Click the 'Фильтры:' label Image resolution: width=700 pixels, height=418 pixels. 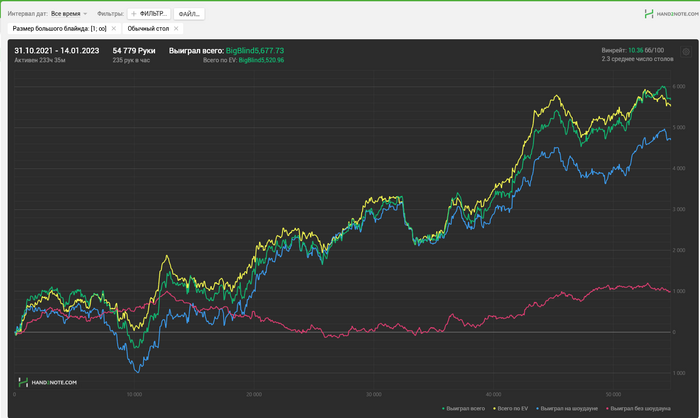coord(110,14)
